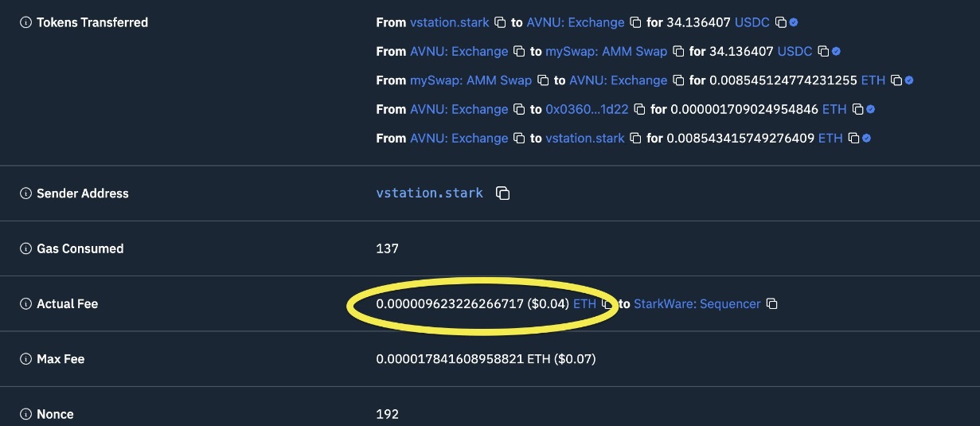Click info icon beside Actual Fee
980x426 pixels.
[x=25, y=304]
